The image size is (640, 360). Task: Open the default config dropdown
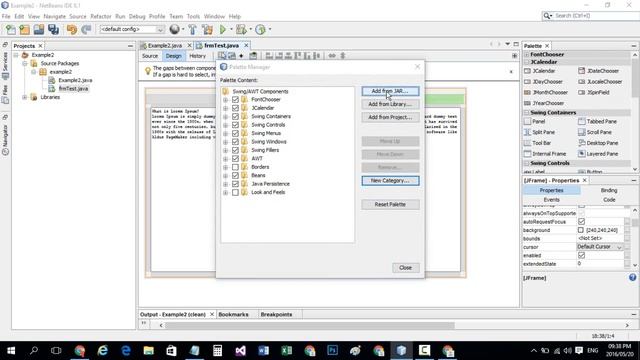(132, 29)
